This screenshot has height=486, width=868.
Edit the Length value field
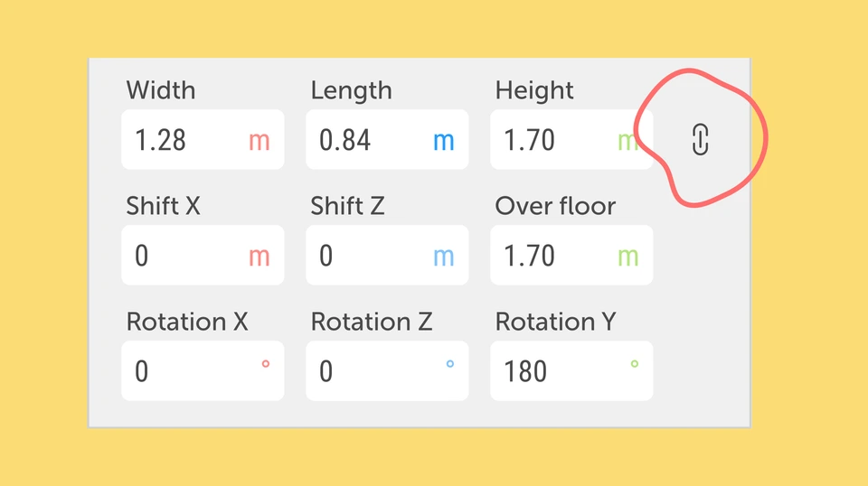387,139
